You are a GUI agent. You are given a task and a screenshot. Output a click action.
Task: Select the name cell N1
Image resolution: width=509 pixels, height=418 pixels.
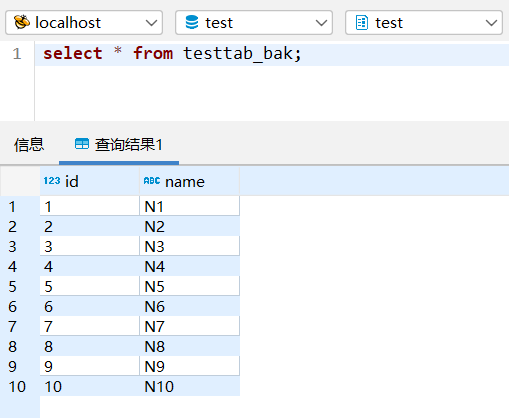click(189, 206)
